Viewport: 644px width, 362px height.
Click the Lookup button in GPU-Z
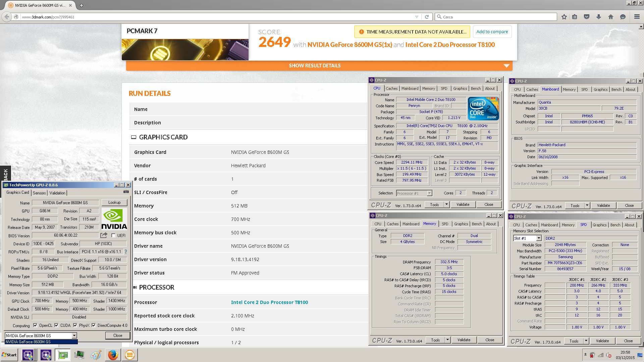click(114, 202)
